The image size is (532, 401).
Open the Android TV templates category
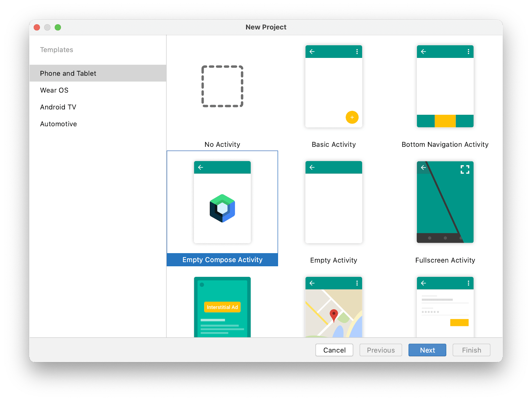pyautogui.click(x=58, y=107)
